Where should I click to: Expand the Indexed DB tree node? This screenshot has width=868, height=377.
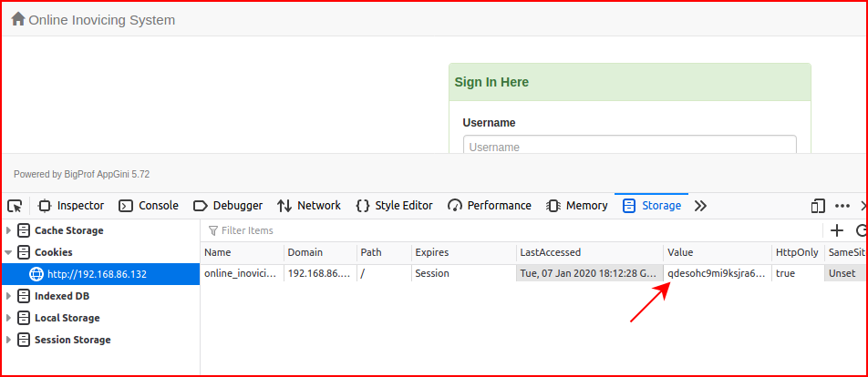(x=8, y=296)
